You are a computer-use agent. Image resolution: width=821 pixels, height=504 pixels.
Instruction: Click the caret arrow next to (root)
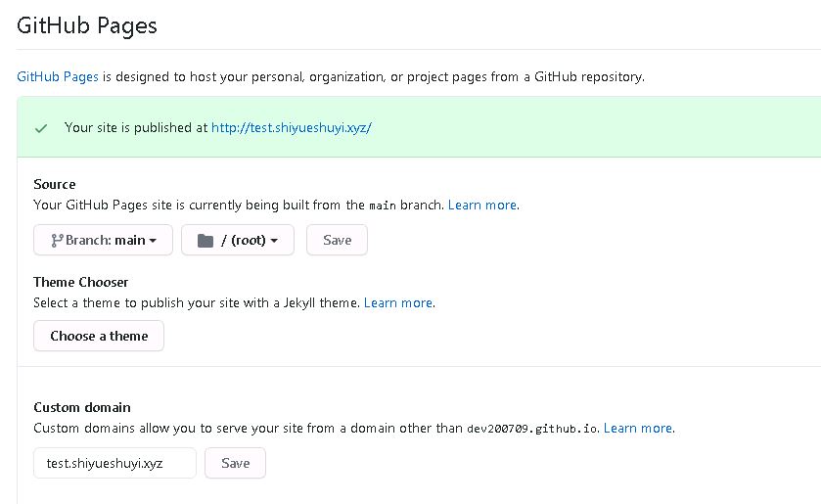pos(274,241)
